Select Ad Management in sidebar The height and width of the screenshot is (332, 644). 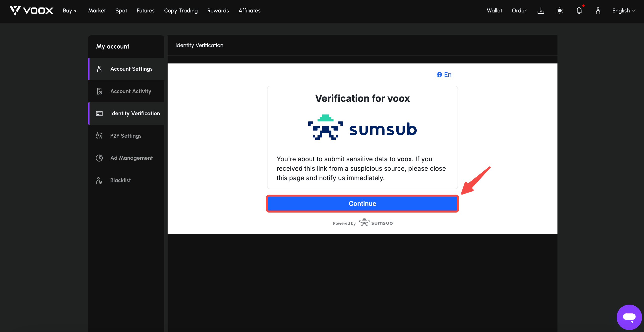(126, 158)
